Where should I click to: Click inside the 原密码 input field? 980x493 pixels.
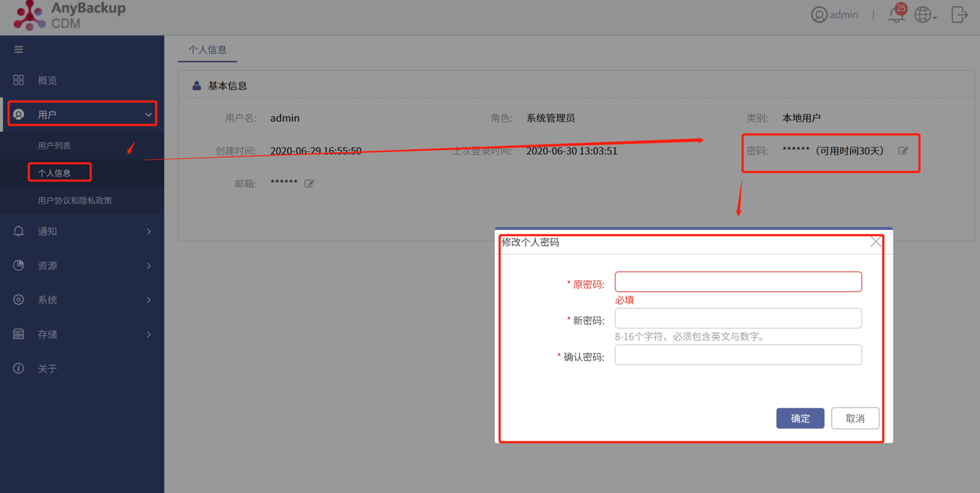tap(737, 282)
